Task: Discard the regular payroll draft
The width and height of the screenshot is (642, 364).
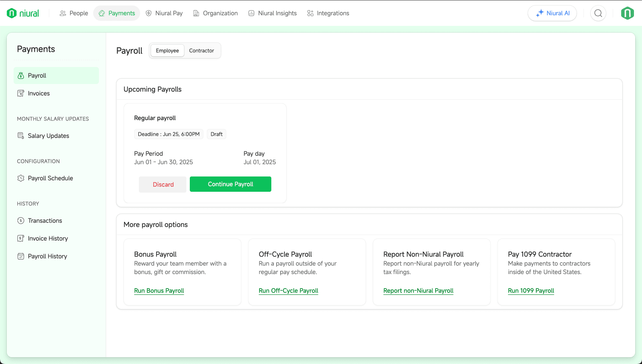Action: click(x=163, y=185)
